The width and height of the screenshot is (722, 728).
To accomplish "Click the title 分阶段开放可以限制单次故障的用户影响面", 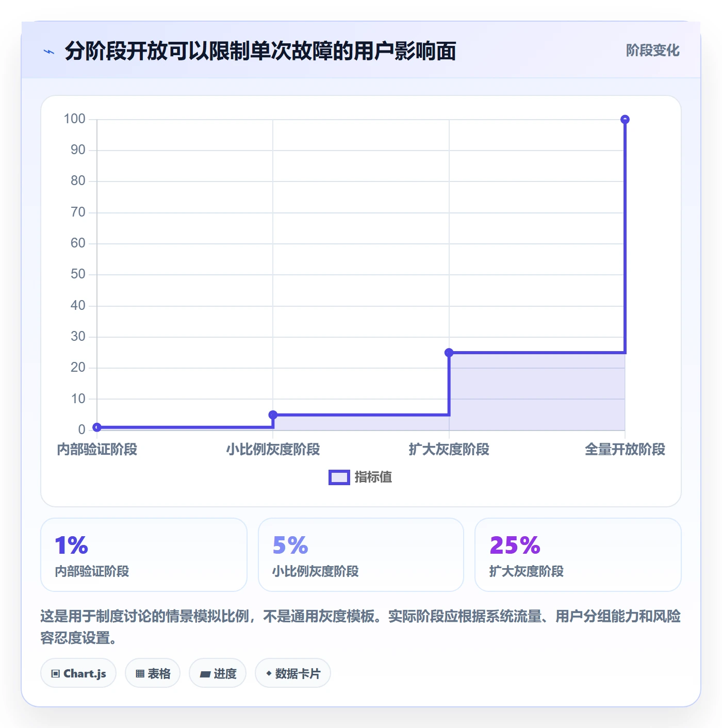I will pos(260,51).
